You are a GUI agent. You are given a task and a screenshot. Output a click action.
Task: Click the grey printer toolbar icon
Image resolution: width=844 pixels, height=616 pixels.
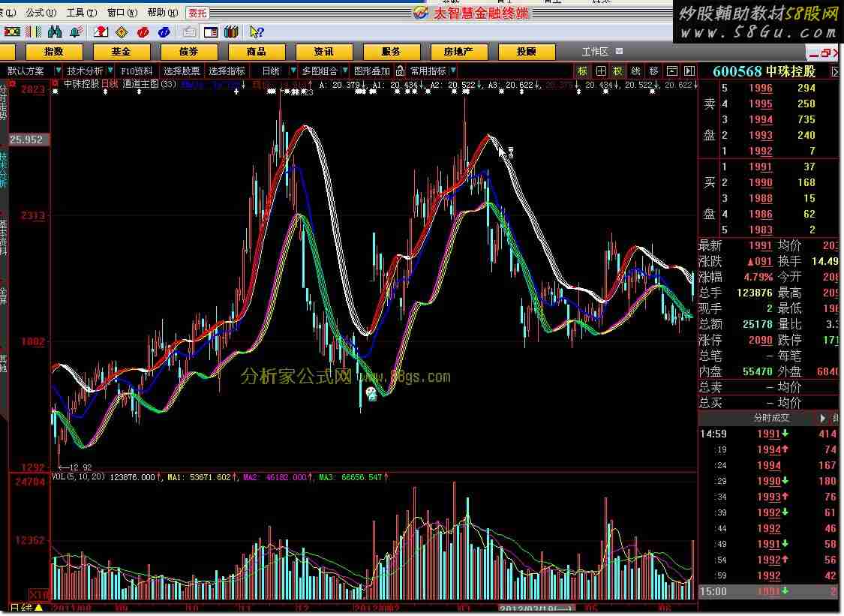(189, 32)
